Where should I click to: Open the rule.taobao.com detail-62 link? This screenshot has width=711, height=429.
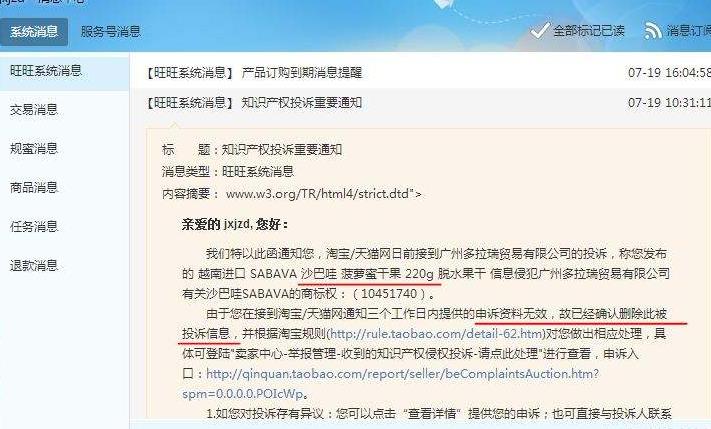tap(435, 334)
